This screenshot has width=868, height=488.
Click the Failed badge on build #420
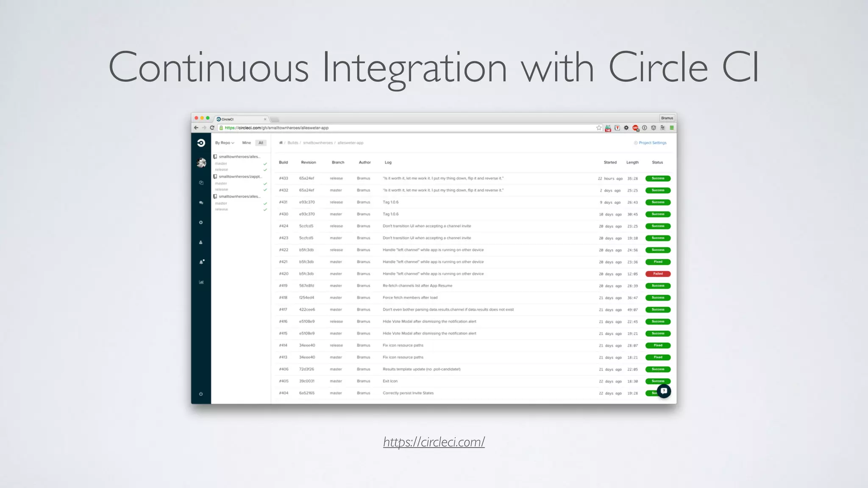[x=658, y=274]
